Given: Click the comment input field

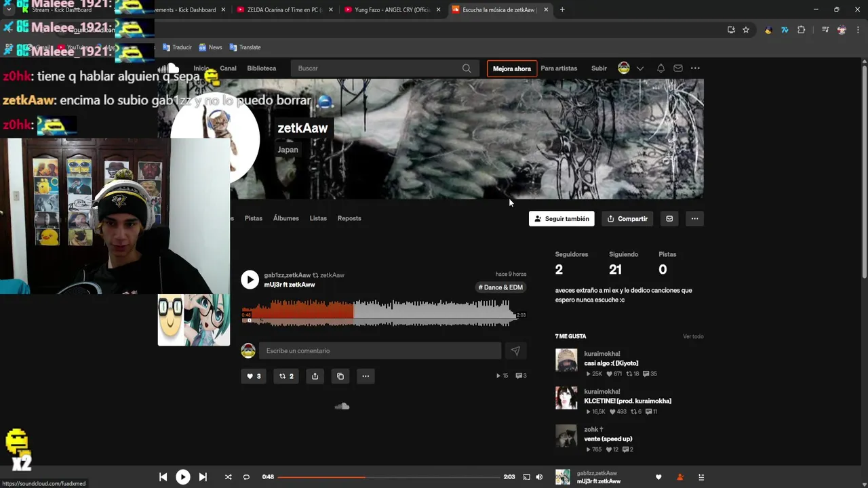Looking at the screenshot, I should click(380, 350).
